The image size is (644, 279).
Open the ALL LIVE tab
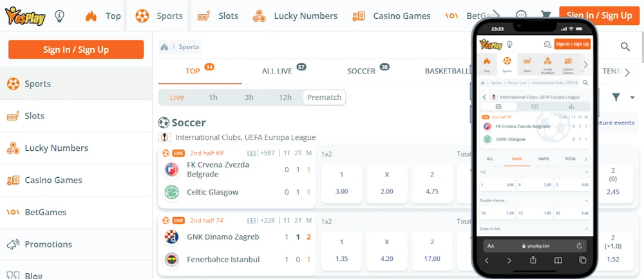[277, 71]
